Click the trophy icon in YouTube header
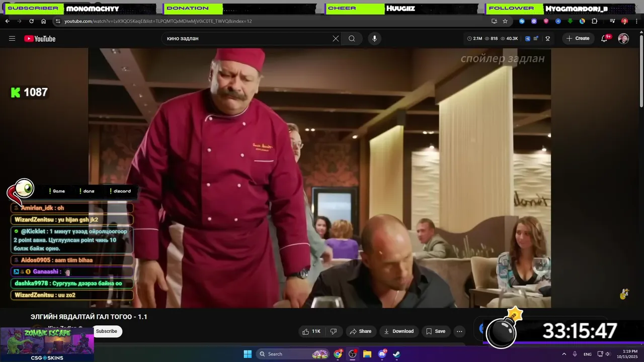 tap(547, 39)
